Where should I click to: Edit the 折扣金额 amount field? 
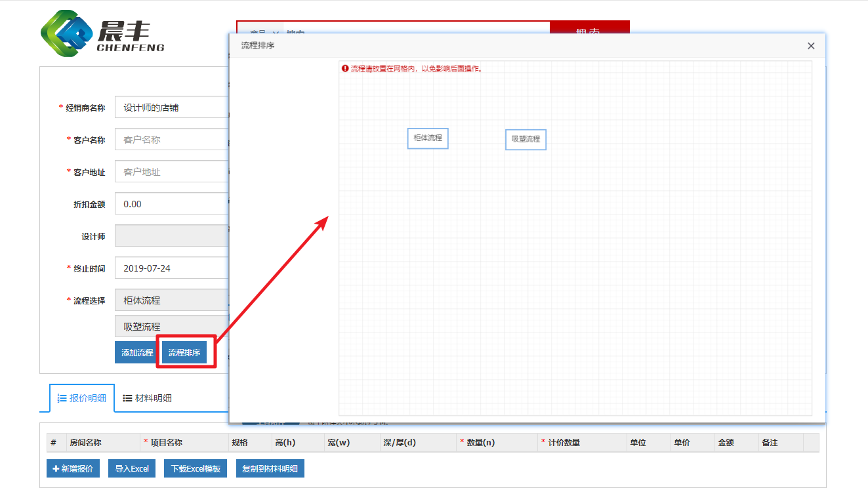(172, 204)
